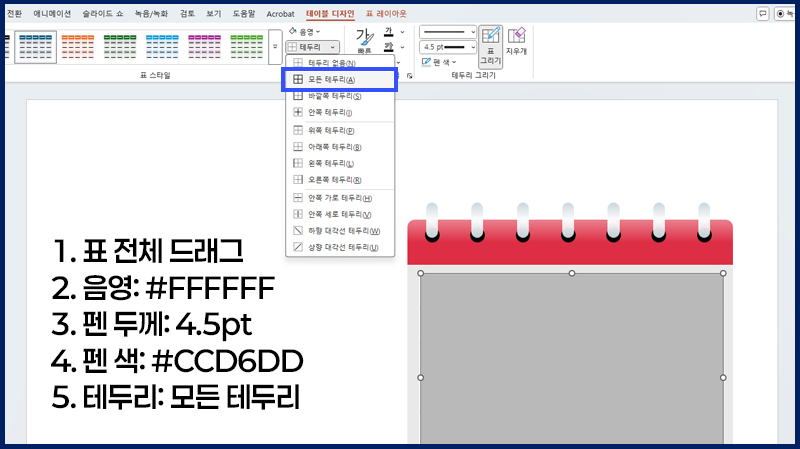Image resolution: width=800 pixels, height=449 pixels.
Task: Choose 안쪽 세로 테두리 menu item
Action: tap(340, 214)
